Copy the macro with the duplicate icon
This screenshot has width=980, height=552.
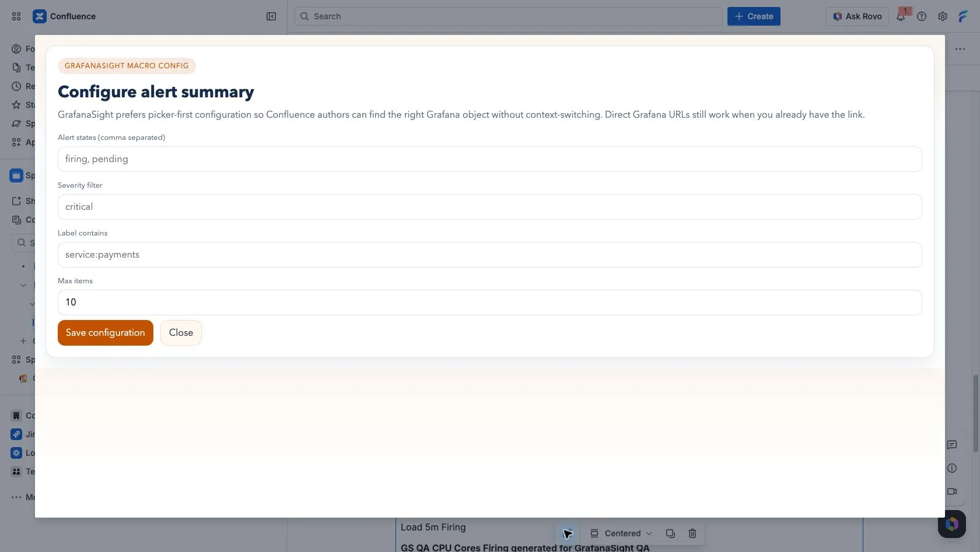click(670, 533)
